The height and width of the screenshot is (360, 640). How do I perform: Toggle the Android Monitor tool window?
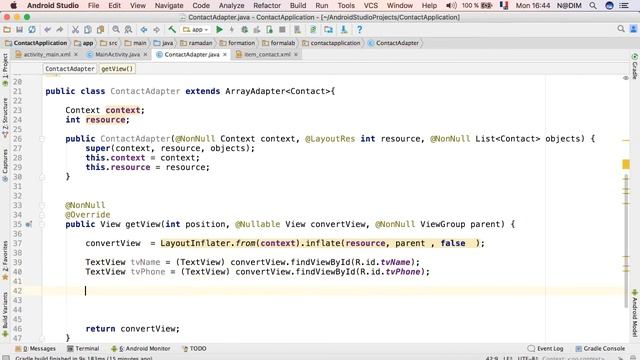pyautogui.click(x=141, y=349)
